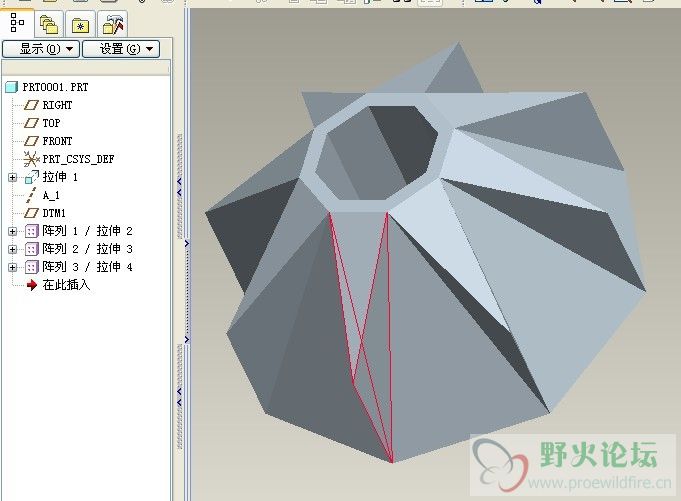
Task: Open the 设置 dropdown menu
Action: coord(121,49)
